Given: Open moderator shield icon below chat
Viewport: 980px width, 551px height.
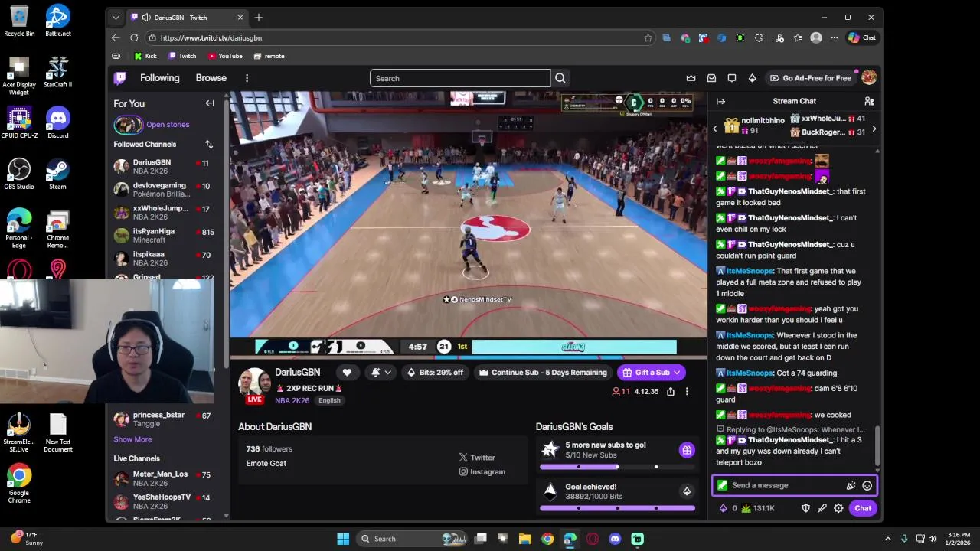Looking at the screenshot, I should pyautogui.click(x=805, y=508).
